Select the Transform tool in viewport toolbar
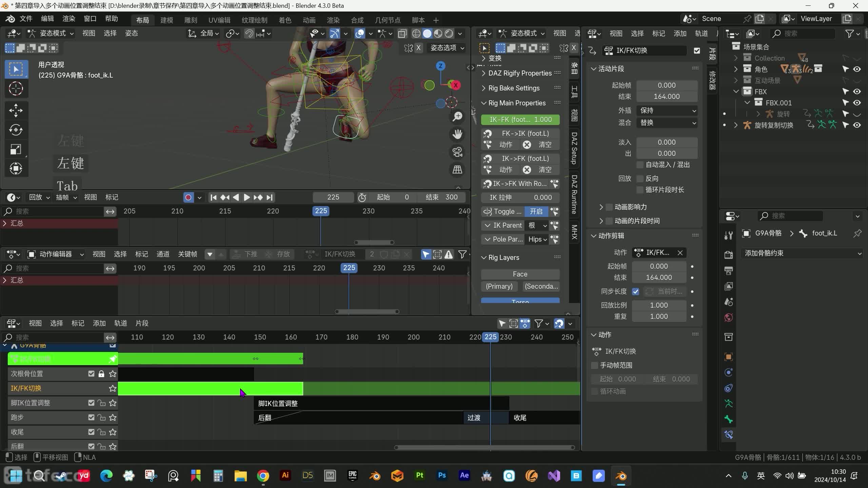This screenshot has width=868, height=488. [x=16, y=168]
